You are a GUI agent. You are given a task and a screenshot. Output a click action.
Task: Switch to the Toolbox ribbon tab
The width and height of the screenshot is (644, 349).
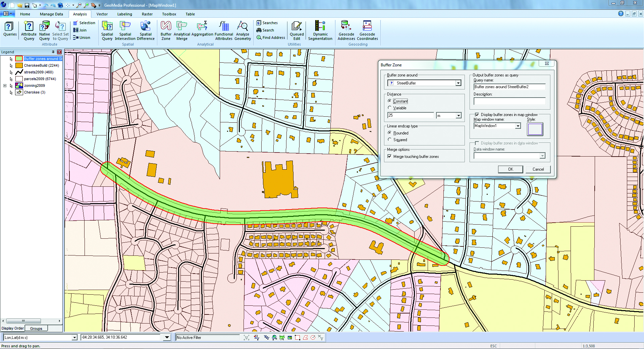click(x=169, y=14)
